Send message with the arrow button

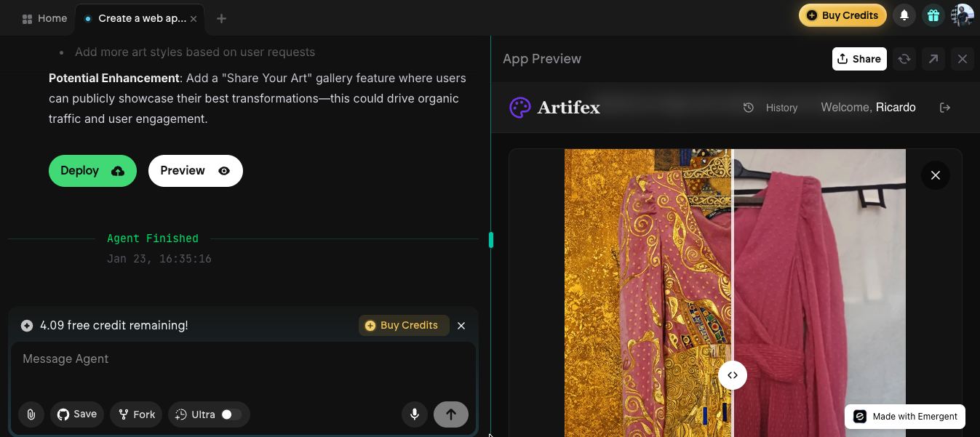click(450, 414)
